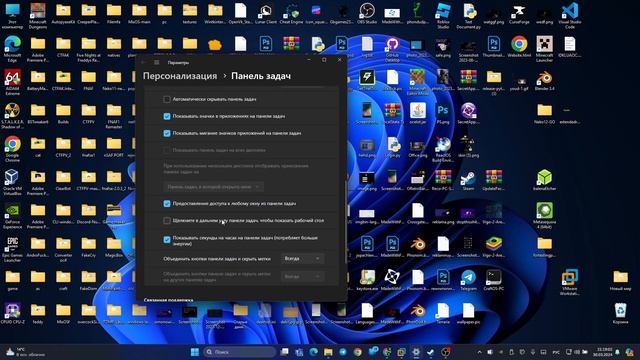Image resolution: width=640 pixels, height=360 pixels.
Task: Select the 'Этот компьютер' desktop icon
Action: point(12,16)
